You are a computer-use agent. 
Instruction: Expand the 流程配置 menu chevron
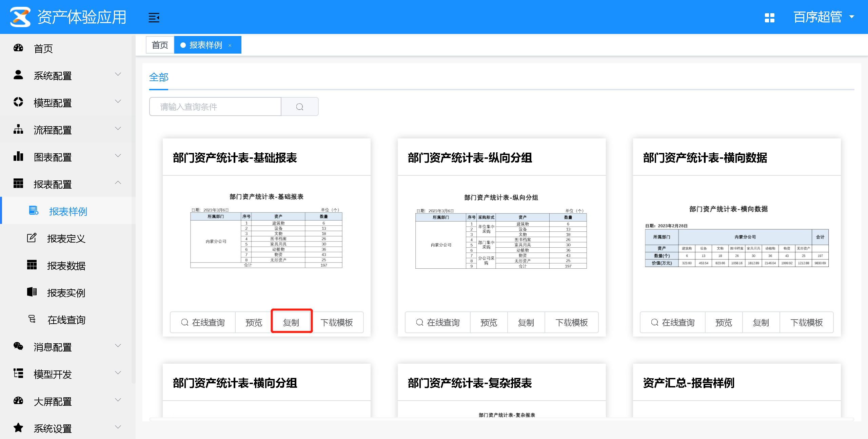coord(118,129)
